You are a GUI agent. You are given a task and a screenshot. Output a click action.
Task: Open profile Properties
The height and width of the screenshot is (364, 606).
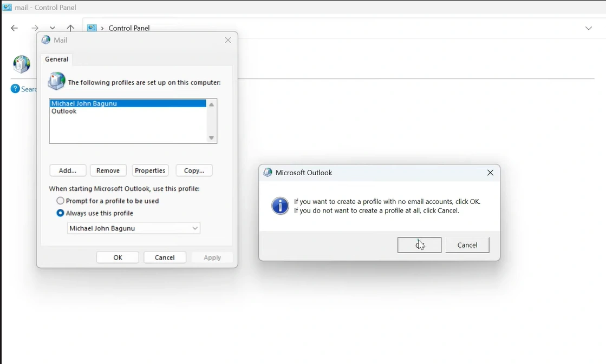150,170
